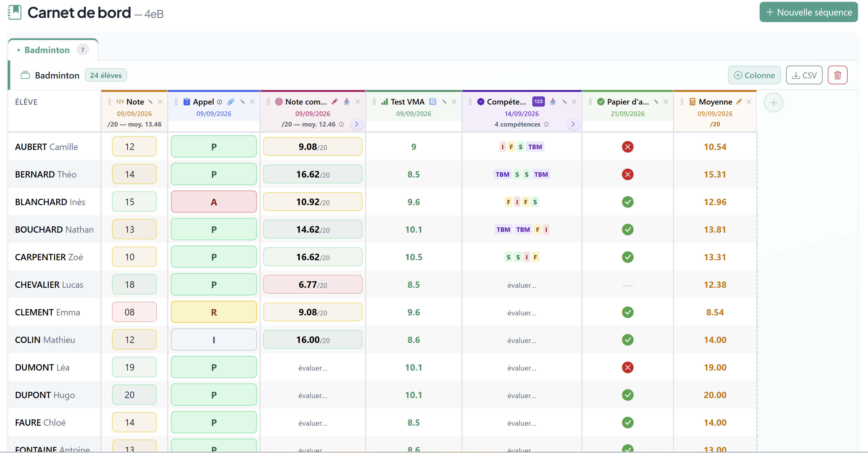Click the Colonne button

tap(754, 75)
